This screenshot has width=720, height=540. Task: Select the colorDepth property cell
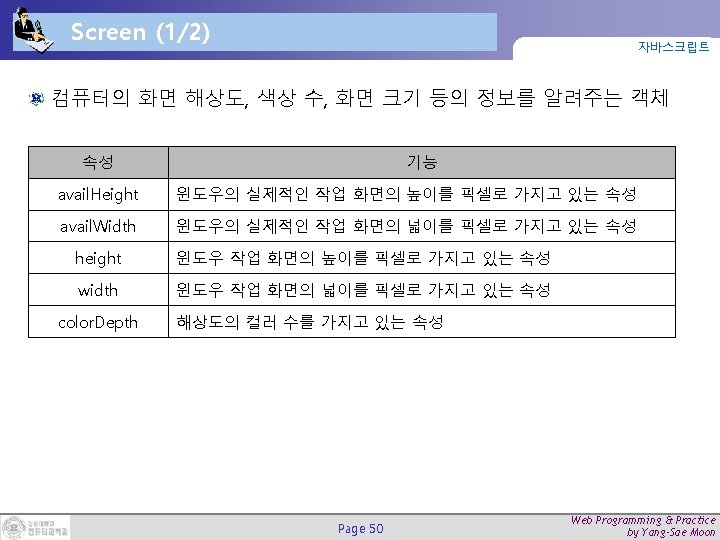[x=98, y=322]
